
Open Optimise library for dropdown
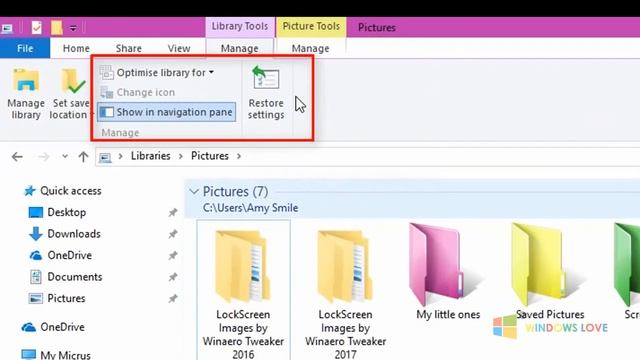tap(158, 73)
